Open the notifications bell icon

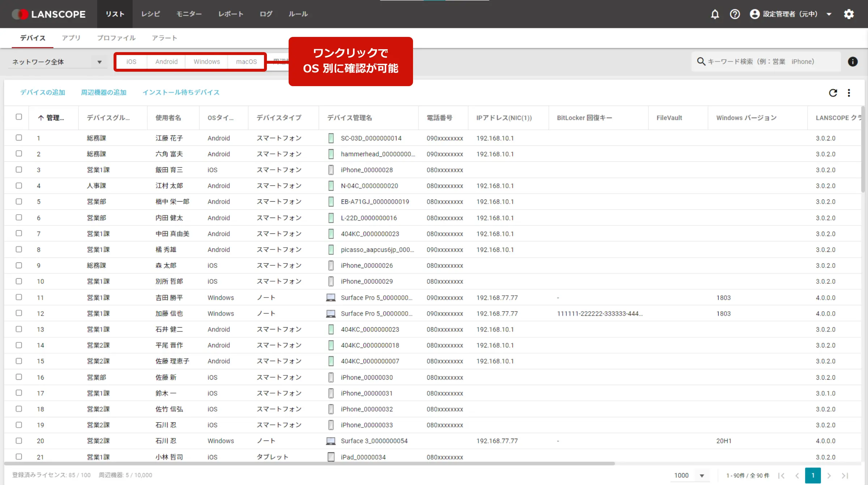(x=715, y=14)
